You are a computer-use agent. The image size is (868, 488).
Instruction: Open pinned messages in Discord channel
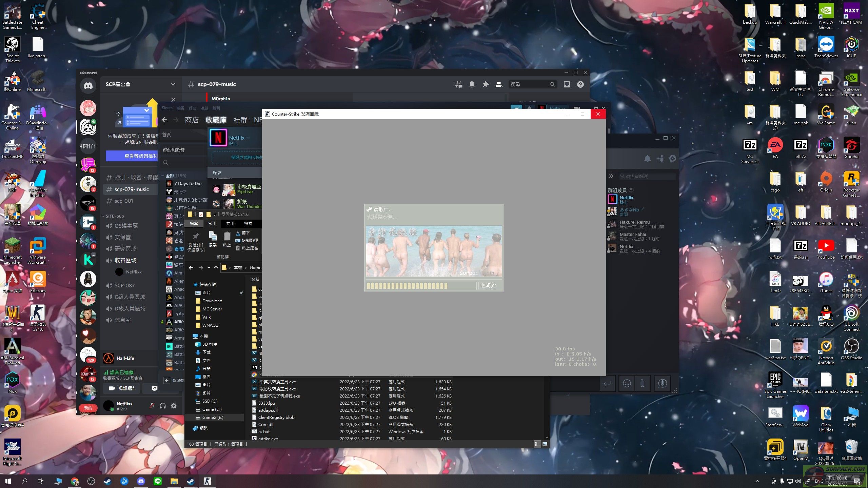coord(485,84)
